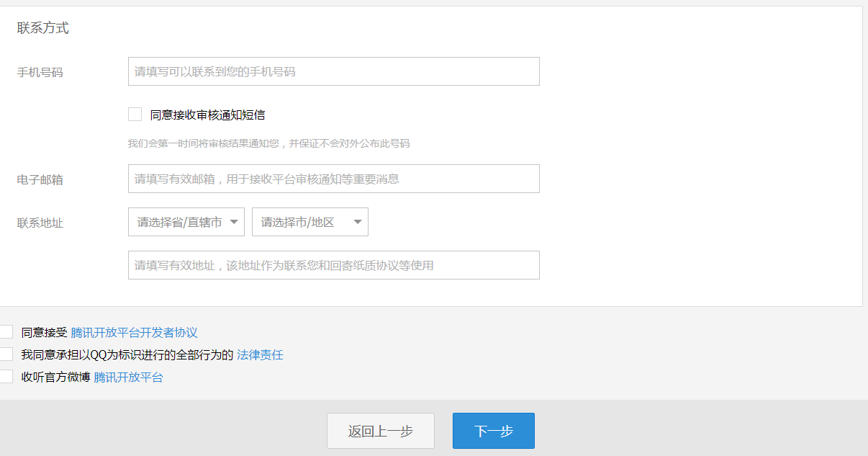Open the 请选择市/地区 city dropdown
Screen dimensions: 868x456
(x=309, y=222)
